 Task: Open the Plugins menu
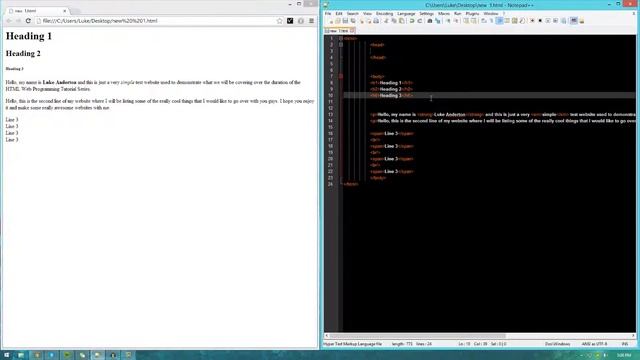[x=472, y=13]
